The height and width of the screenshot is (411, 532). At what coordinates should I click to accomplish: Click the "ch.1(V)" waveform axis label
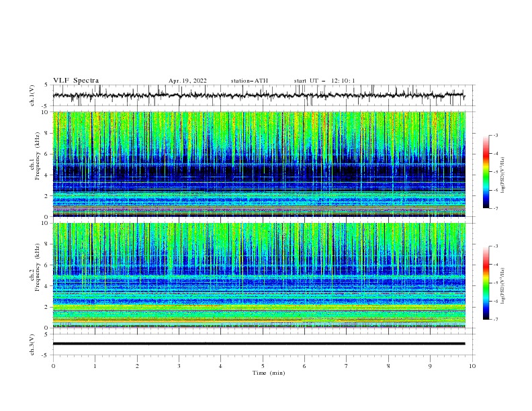[x=32, y=95]
